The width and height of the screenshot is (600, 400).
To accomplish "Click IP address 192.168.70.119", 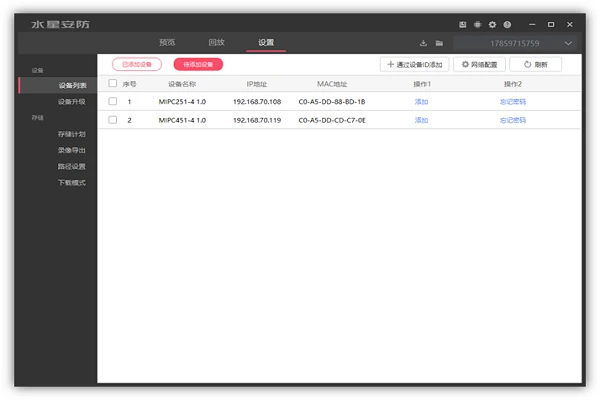I will click(257, 120).
